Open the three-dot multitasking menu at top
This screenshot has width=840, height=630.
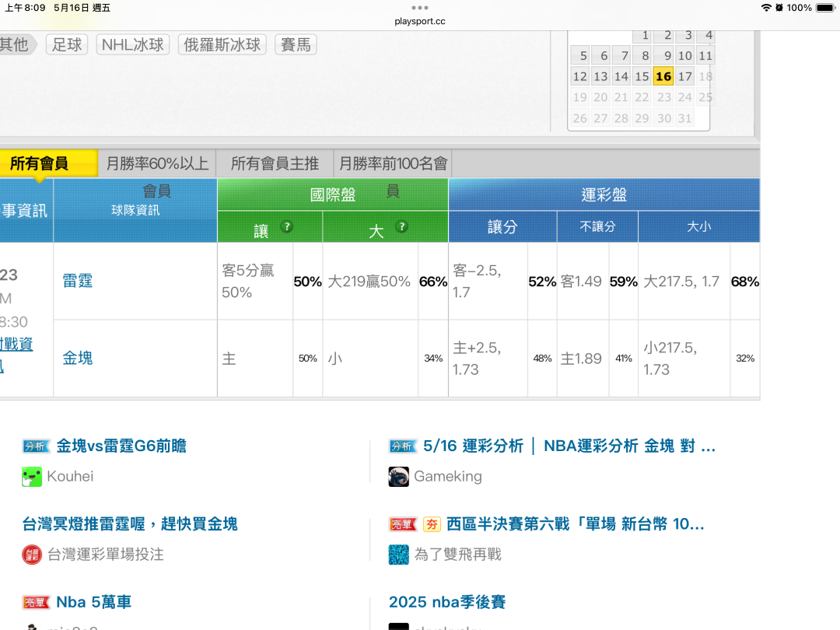(x=420, y=8)
